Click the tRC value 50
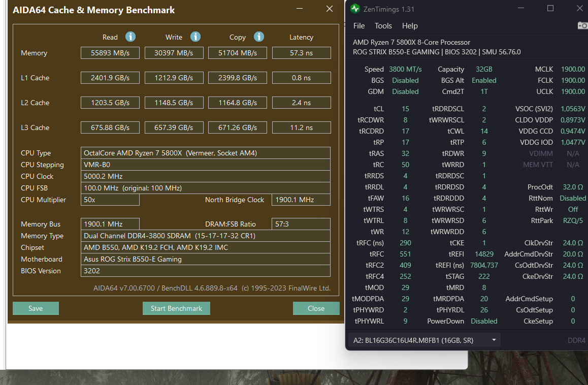Screen dimensions: 588x385 pyautogui.click(x=405, y=165)
